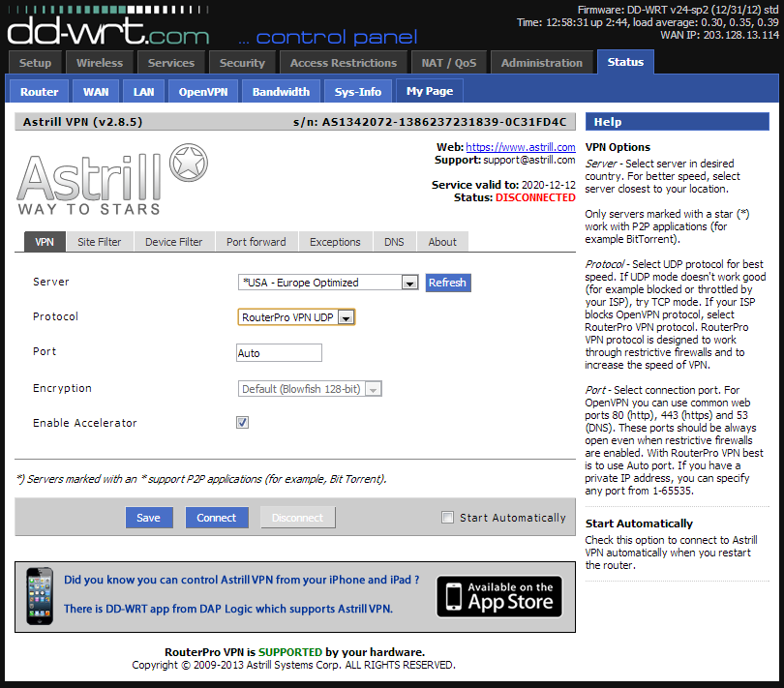Select the My Page sub-tab
This screenshot has width=784, height=688.
coord(430,91)
